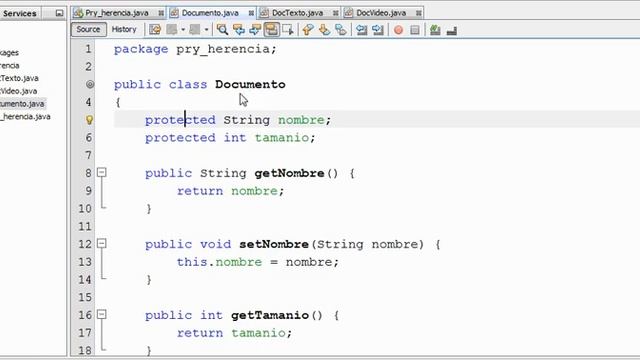Click 'protected int tamanio;' line
Image resolution: width=640 pixels, height=360 pixels.
230,138
